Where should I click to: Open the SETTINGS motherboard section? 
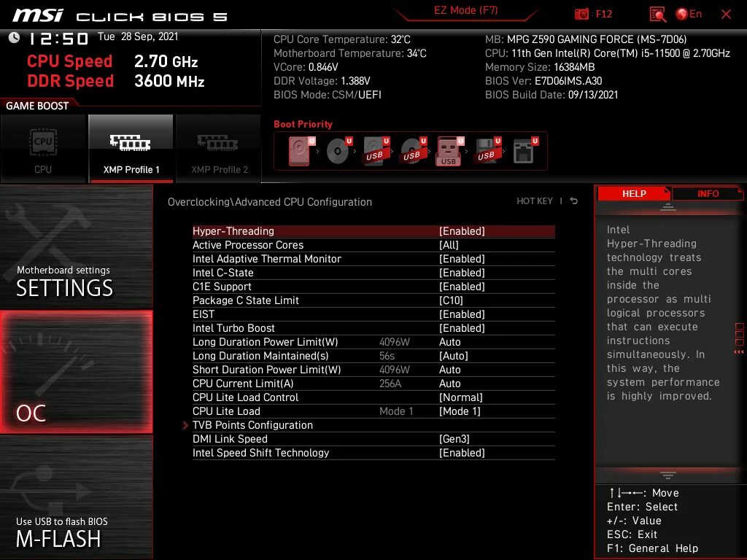[76, 246]
